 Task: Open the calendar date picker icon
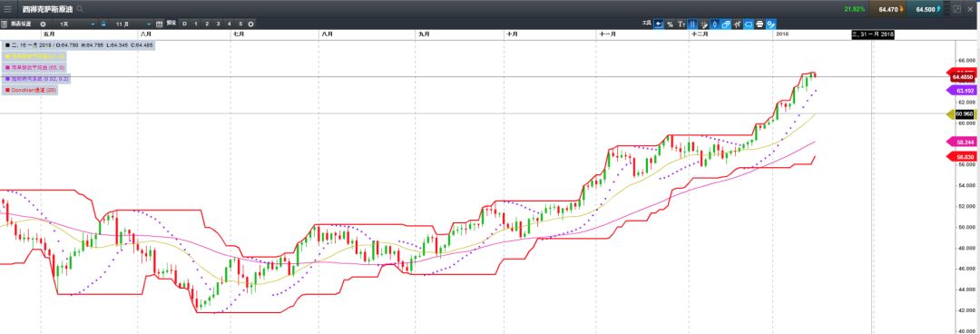(159, 24)
